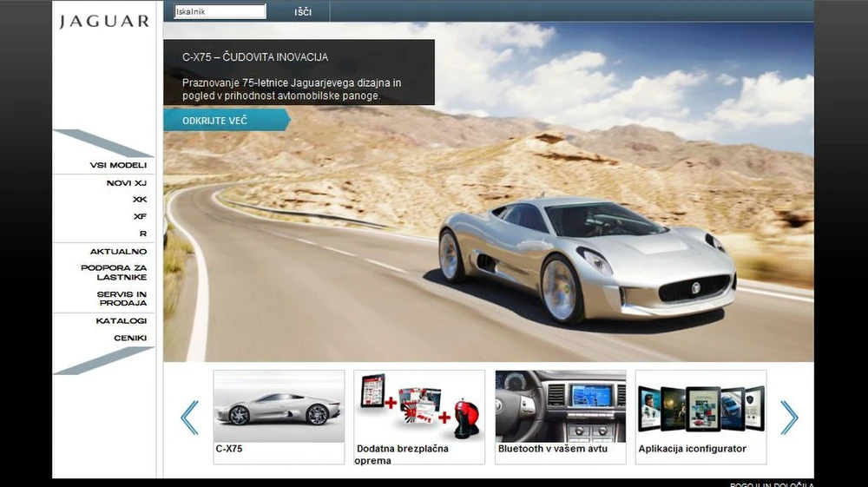Open the VSI MODELI menu
This screenshot has width=868, height=487.
point(118,165)
